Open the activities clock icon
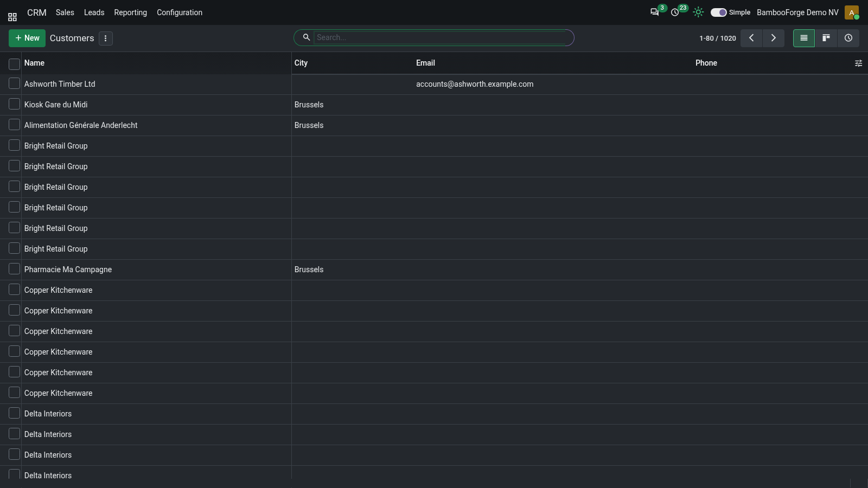The width and height of the screenshot is (868, 488). pyautogui.click(x=675, y=12)
